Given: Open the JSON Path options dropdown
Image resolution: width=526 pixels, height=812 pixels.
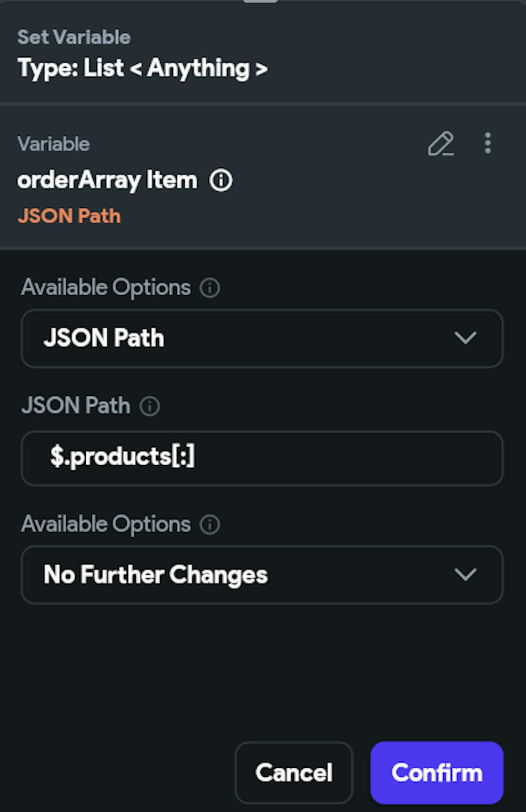Looking at the screenshot, I should coord(261,338).
